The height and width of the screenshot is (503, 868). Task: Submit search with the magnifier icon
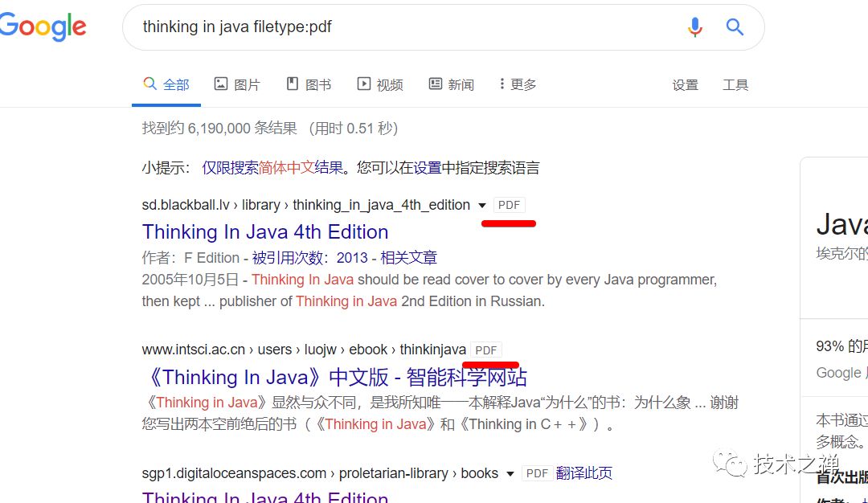coord(735,27)
